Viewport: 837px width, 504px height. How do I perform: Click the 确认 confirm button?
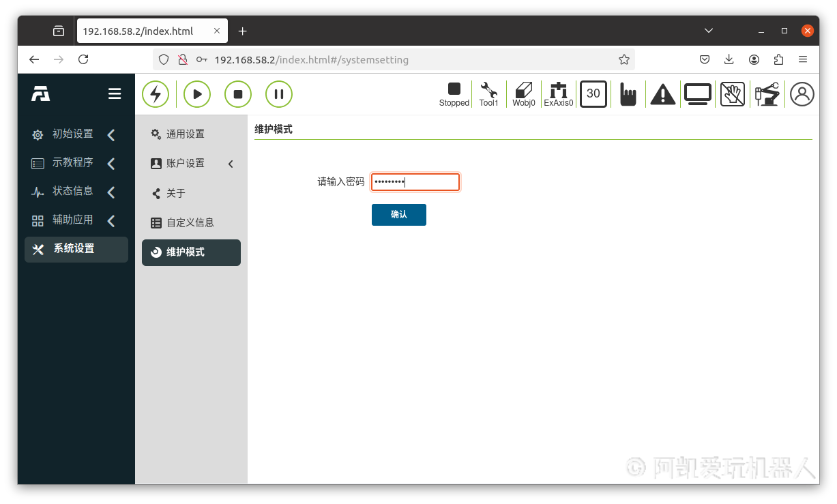[398, 215]
